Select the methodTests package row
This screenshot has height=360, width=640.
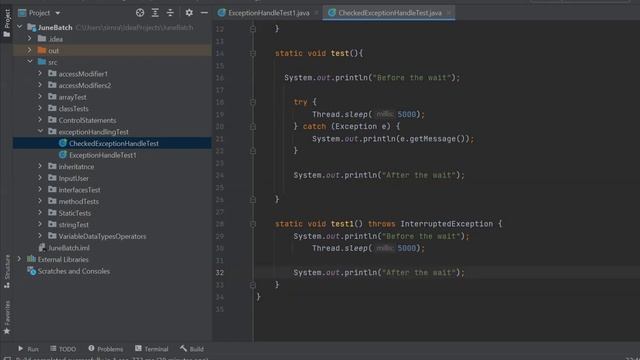(112, 201)
